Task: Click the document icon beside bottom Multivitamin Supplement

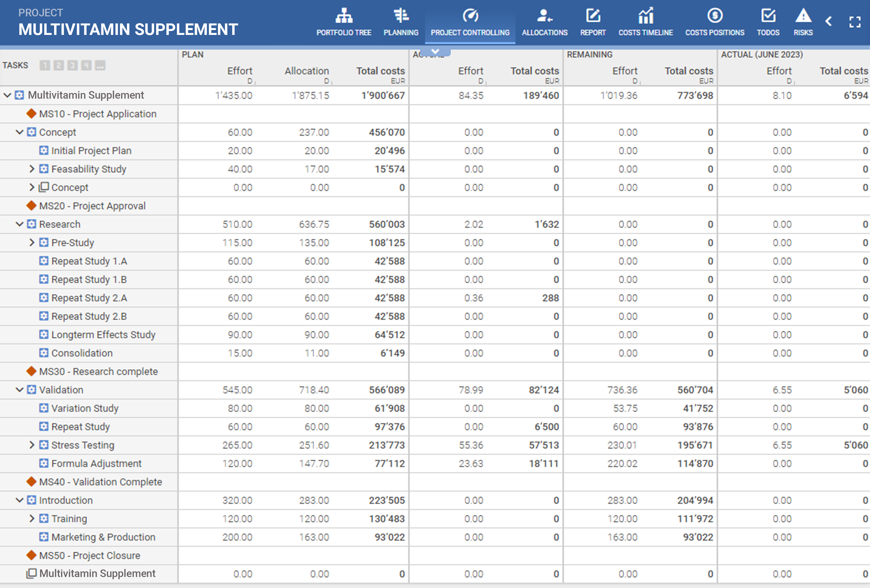Action: 32,573
